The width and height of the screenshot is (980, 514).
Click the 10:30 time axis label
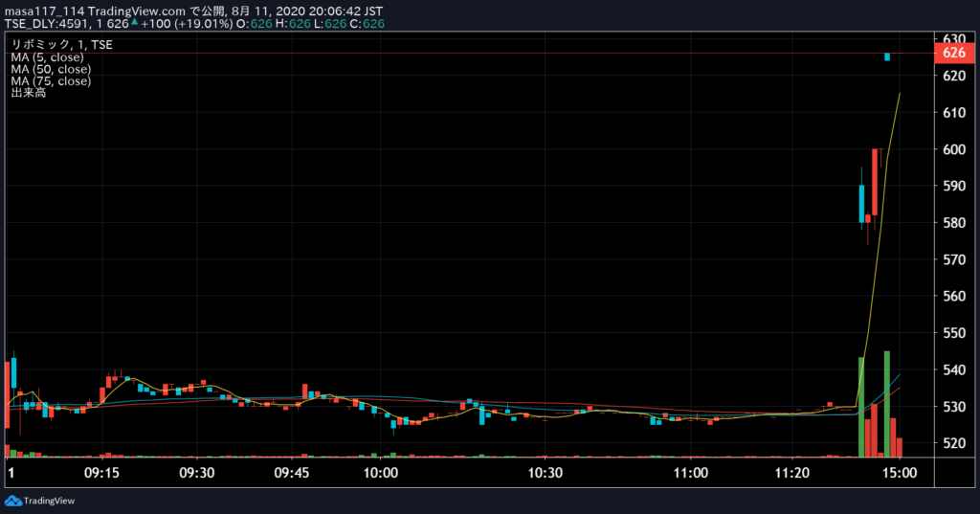[545, 473]
